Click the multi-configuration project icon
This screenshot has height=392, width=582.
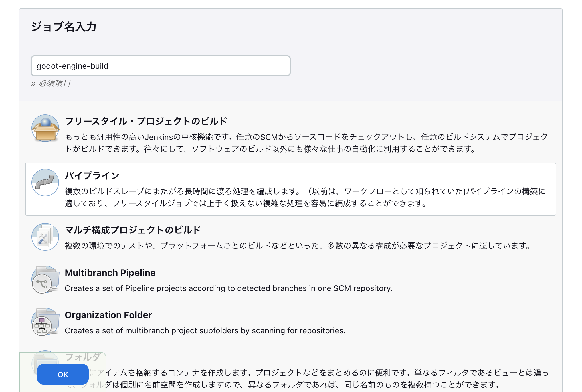(x=45, y=237)
